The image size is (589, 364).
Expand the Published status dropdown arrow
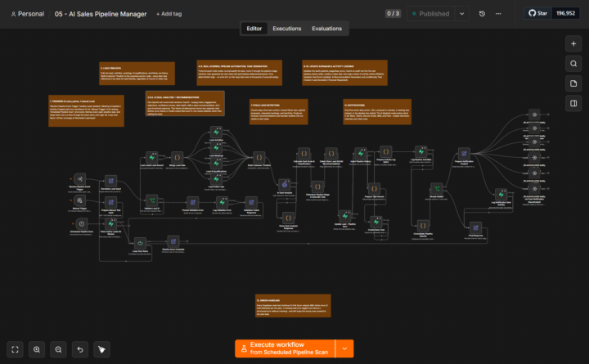pos(461,14)
